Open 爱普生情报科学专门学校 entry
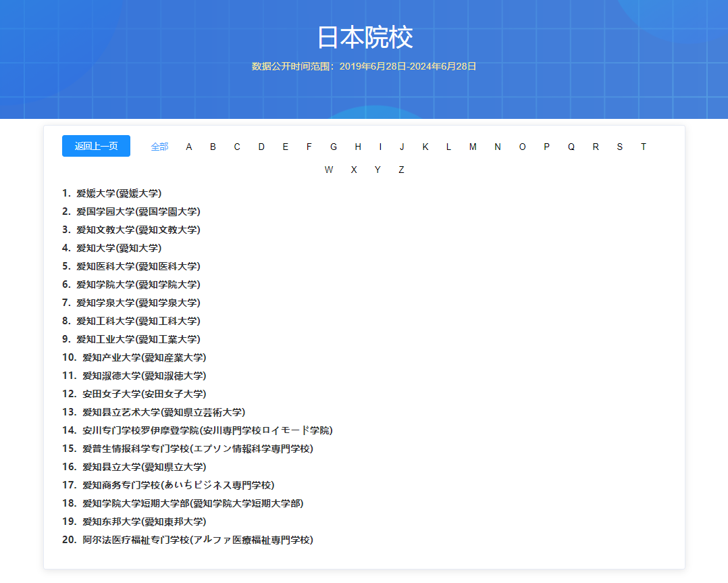The image size is (728, 583). 198,449
